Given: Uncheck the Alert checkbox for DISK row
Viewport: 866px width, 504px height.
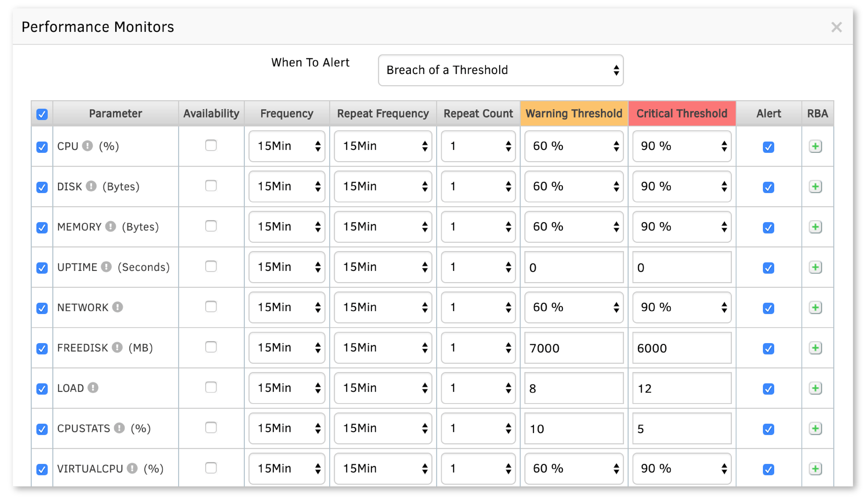Looking at the screenshot, I should pos(768,187).
